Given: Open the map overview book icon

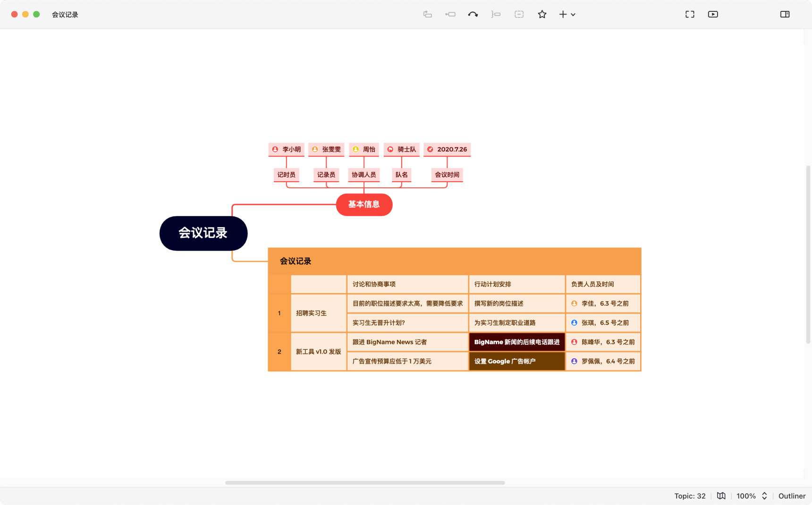Looking at the screenshot, I should click(721, 496).
